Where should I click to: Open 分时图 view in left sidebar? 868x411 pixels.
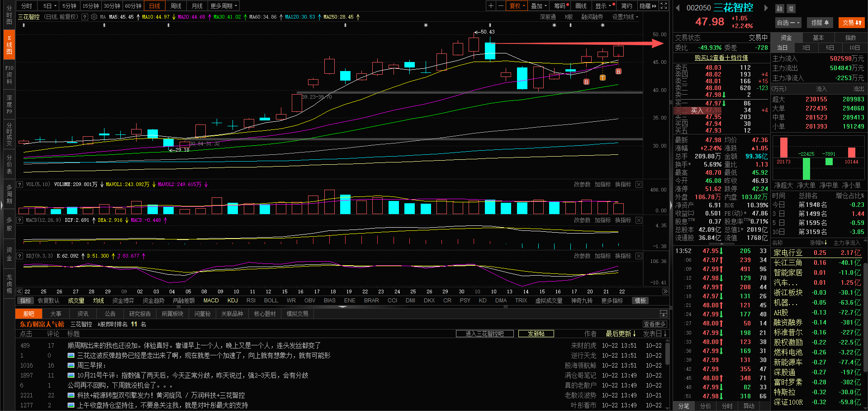[9, 15]
